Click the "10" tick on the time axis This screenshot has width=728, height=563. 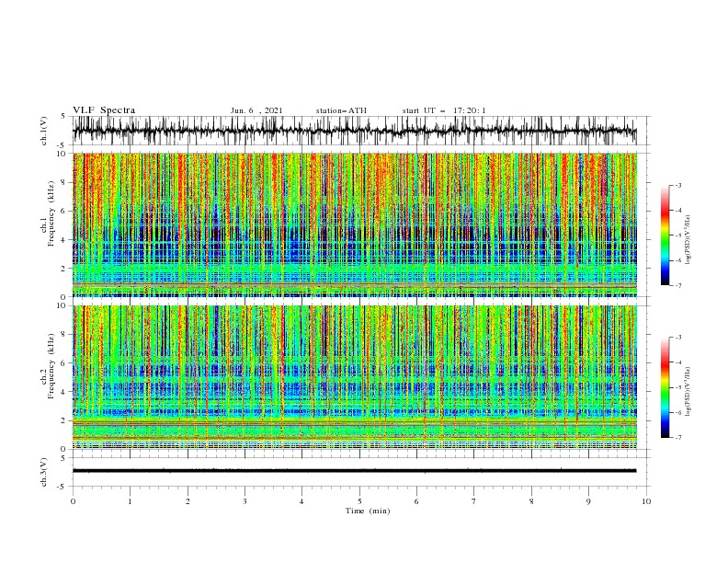[646, 501]
